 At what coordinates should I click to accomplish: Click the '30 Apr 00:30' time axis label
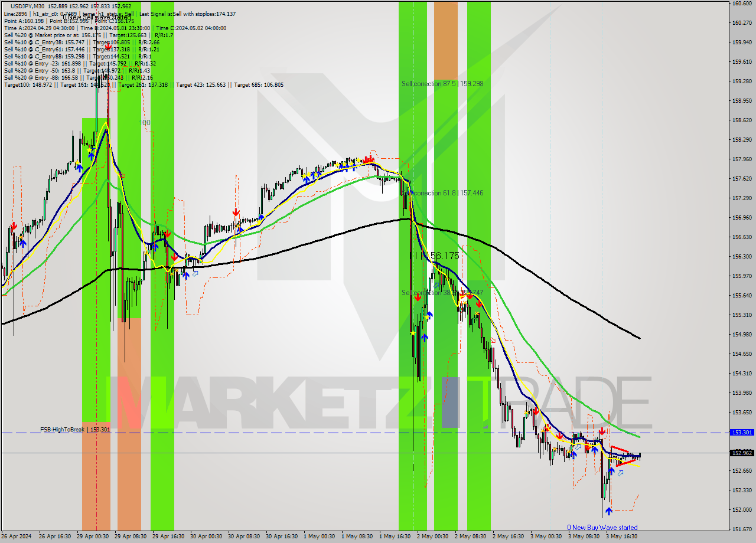[x=206, y=537]
